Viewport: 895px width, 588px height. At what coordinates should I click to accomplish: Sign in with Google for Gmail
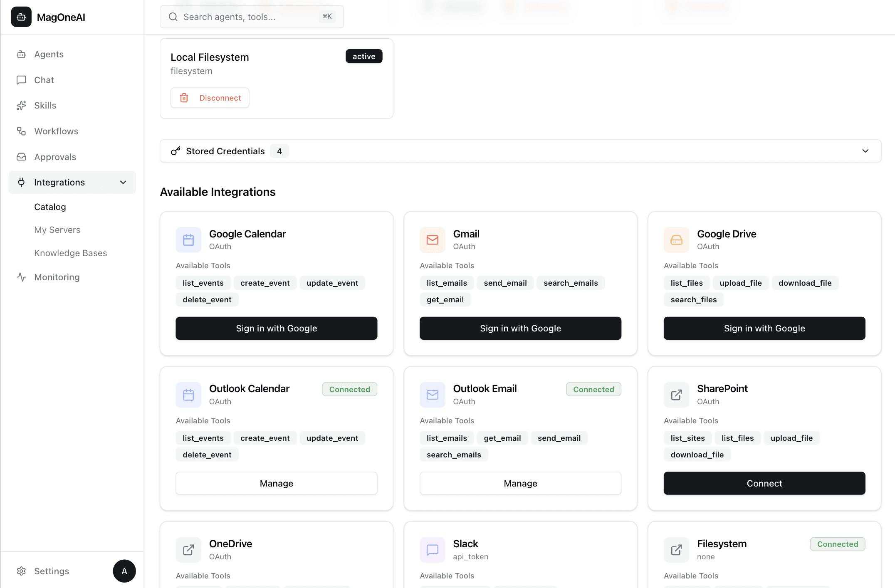pyautogui.click(x=520, y=329)
